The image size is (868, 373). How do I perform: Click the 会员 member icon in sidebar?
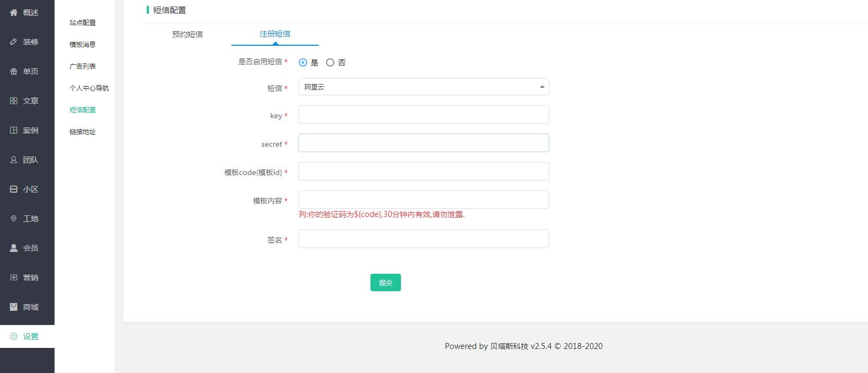point(14,248)
